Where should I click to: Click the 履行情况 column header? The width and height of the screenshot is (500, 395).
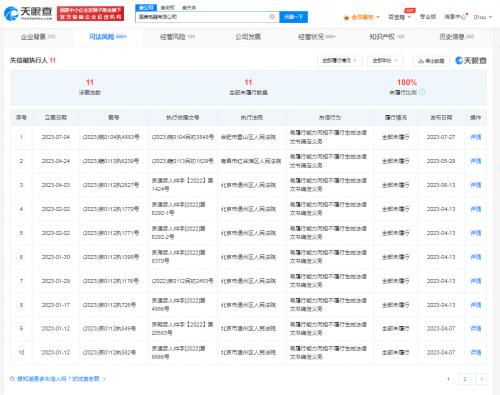396,117
